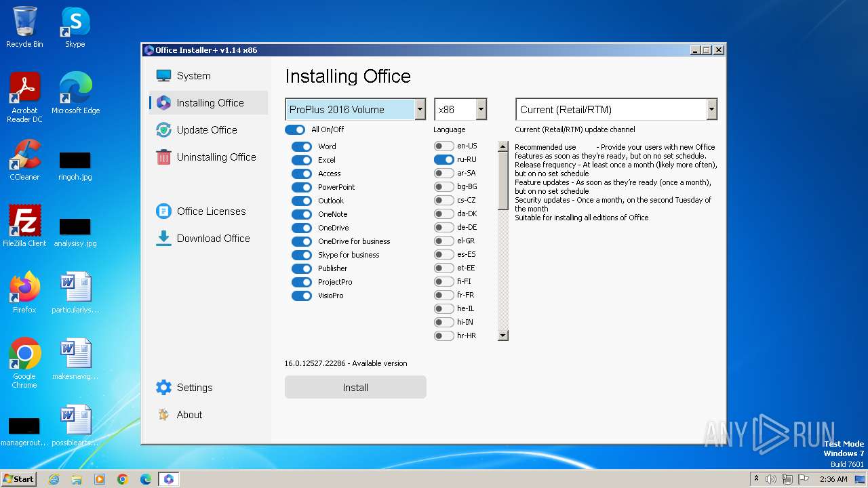Screen dimensions: 868x488
Task: Enable de-DE language toggle
Action: click(x=444, y=227)
